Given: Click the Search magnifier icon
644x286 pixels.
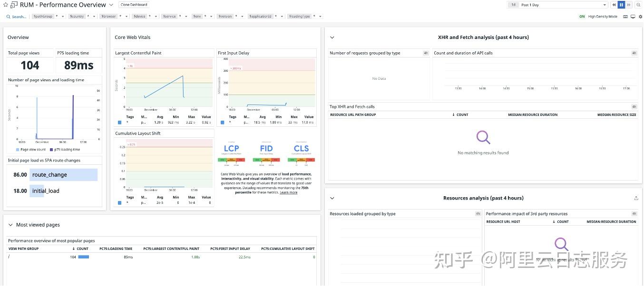Looking at the screenshot, I should [x=8, y=16].
